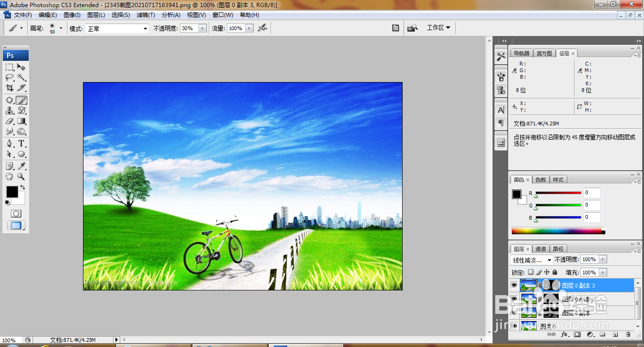Select the Slice tool

point(21,88)
